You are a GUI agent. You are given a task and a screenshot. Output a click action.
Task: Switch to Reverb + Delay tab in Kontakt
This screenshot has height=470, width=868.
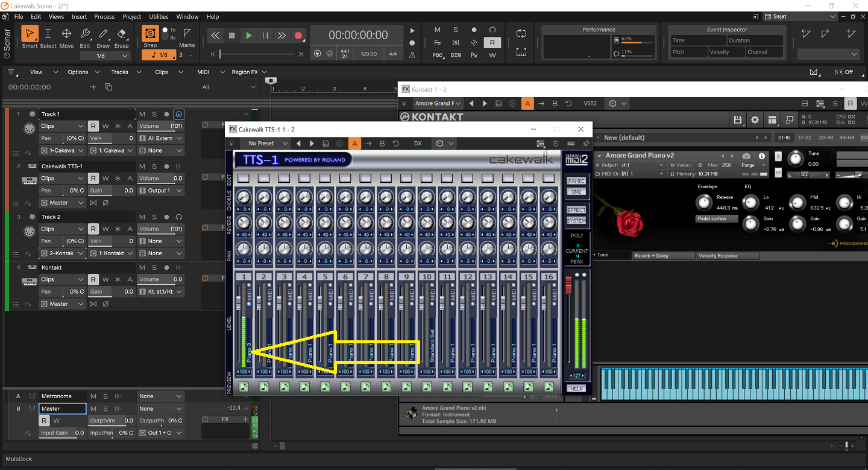coord(663,256)
